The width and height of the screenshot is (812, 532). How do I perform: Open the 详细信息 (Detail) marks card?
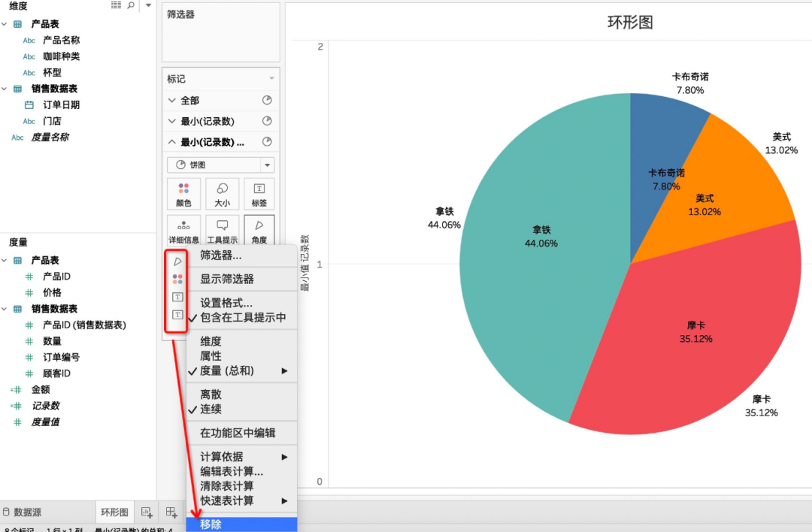183,231
